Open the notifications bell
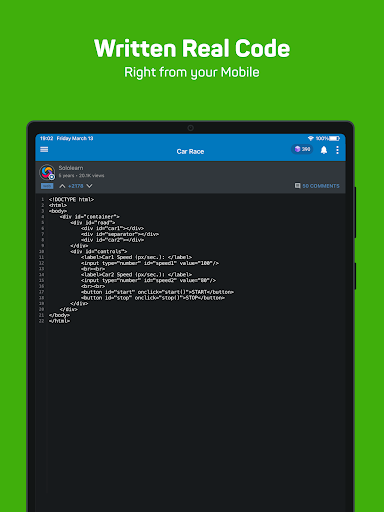The height and width of the screenshot is (512, 384). tap(324, 150)
